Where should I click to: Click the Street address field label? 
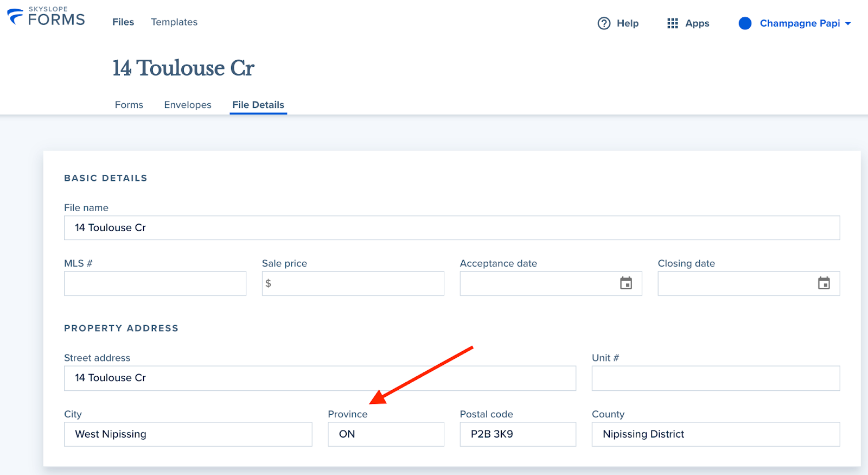pos(97,358)
